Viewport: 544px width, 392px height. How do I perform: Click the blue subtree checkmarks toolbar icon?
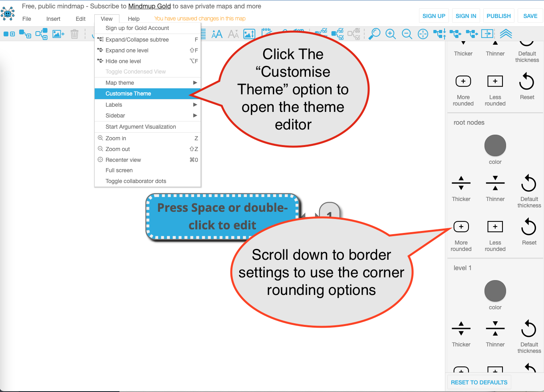pos(338,34)
